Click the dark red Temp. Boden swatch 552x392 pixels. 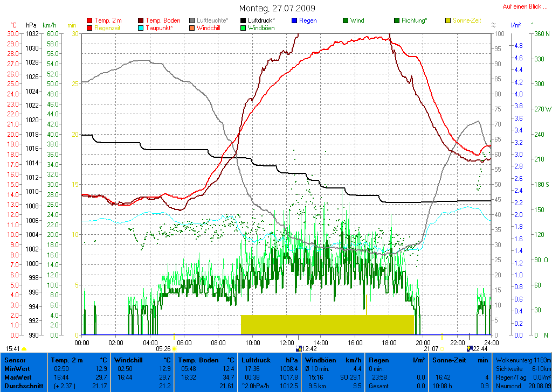pyautogui.click(x=141, y=21)
